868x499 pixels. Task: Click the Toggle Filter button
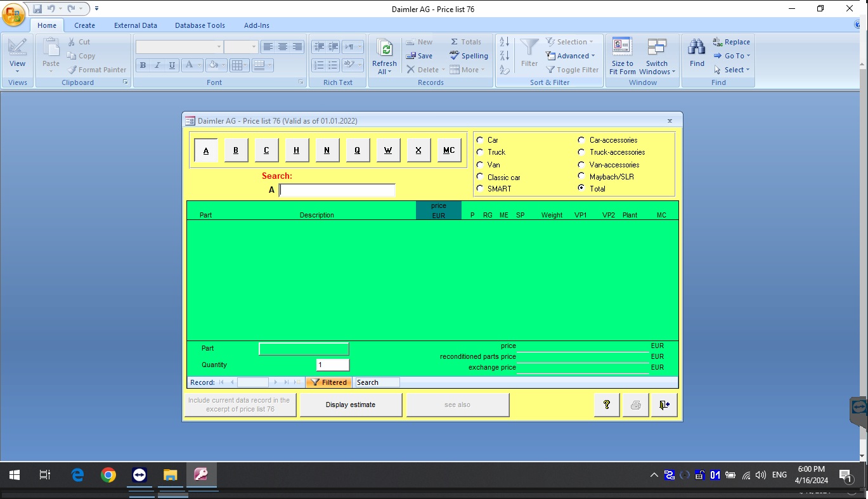click(572, 70)
